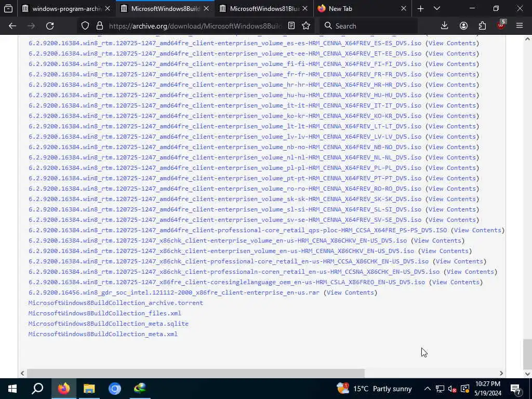Show site security lock info
Viewport: 532px width, 399px height.
(x=99, y=26)
